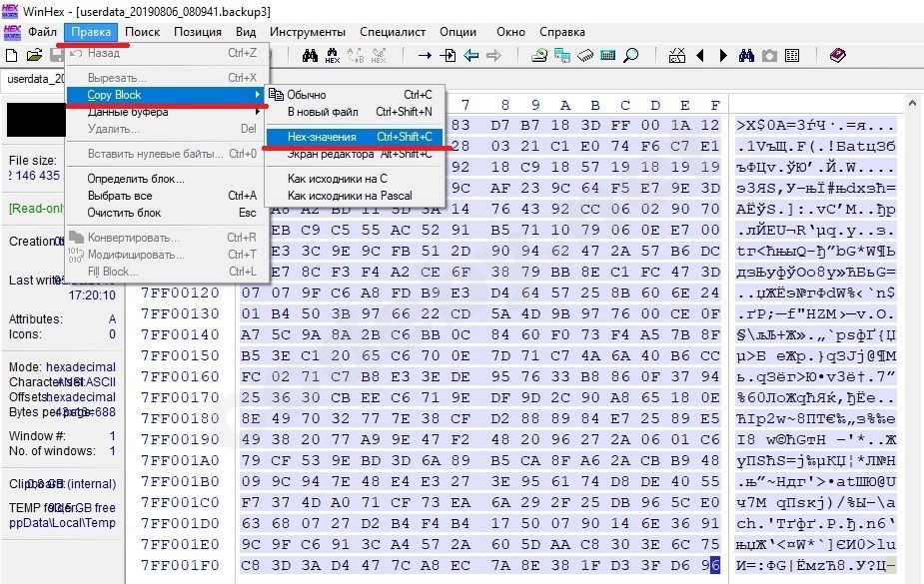Click the greyed Replace Text toolbar icon

[x=356, y=55]
